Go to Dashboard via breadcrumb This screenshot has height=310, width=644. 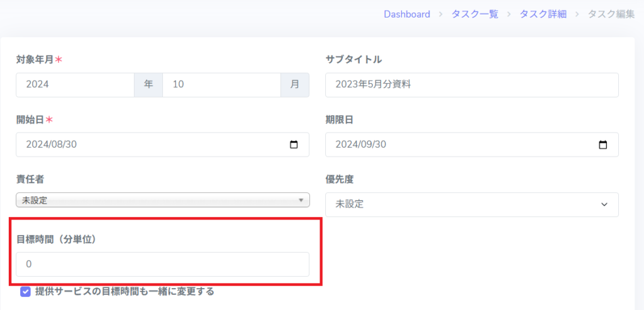407,14
